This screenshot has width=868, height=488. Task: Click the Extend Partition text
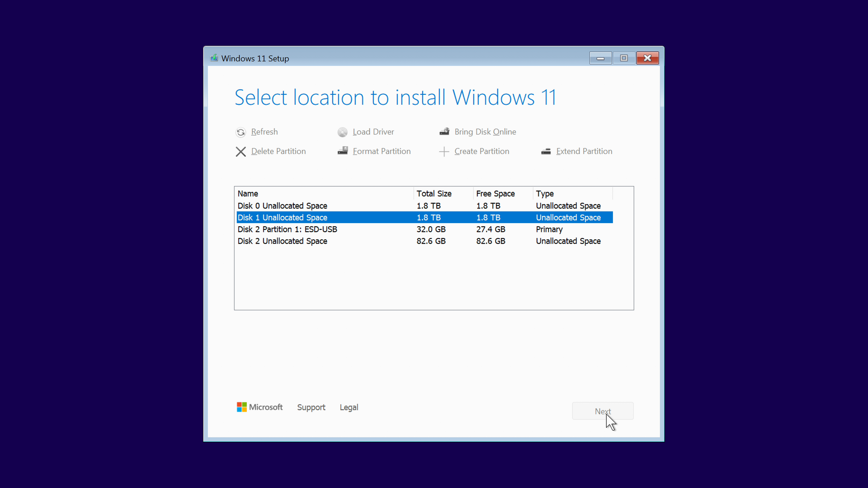(x=584, y=151)
